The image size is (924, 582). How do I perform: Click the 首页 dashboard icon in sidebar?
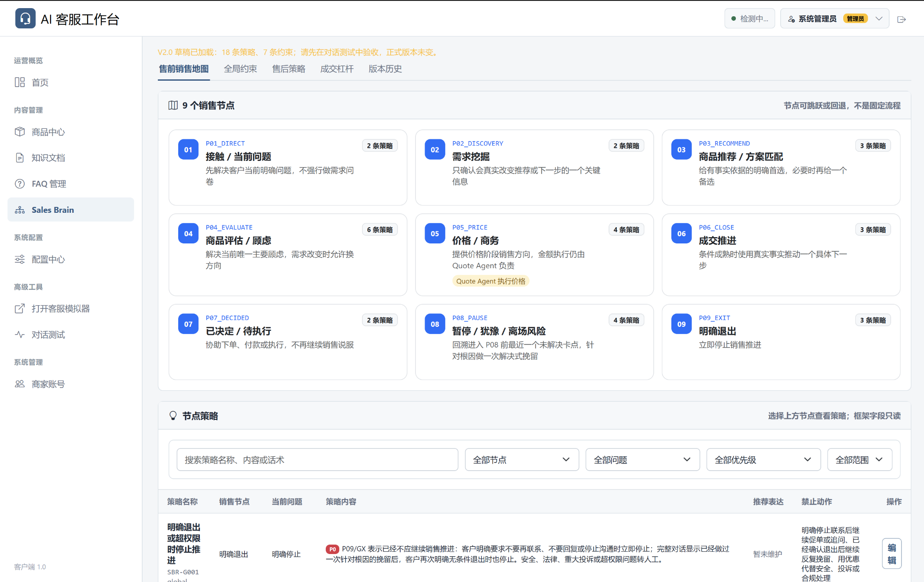[x=20, y=82]
